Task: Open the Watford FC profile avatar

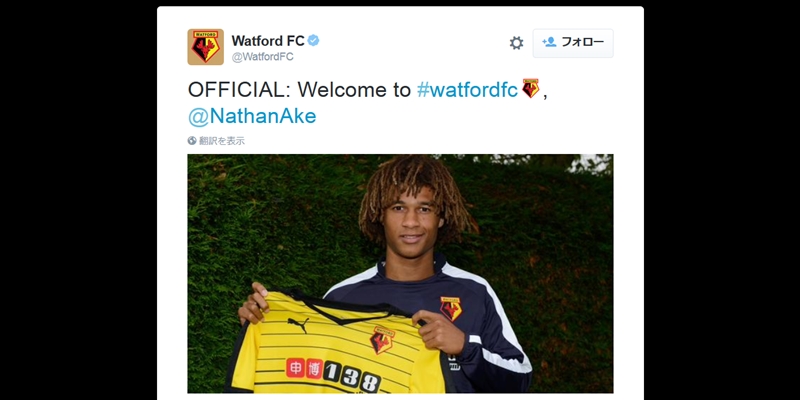Action: pyautogui.click(x=206, y=47)
